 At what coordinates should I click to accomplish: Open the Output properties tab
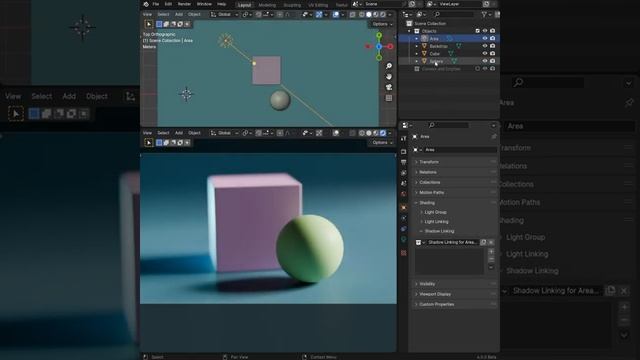[x=404, y=162]
